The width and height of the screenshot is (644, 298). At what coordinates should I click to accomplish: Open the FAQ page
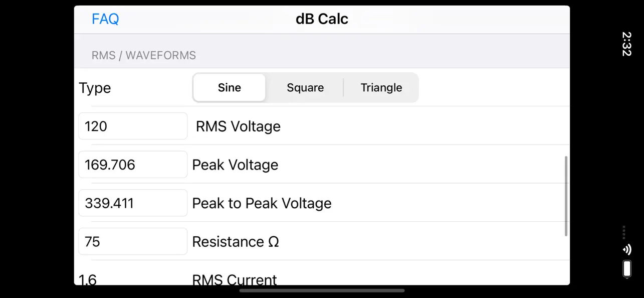pyautogui.click(x=105, y=19)
